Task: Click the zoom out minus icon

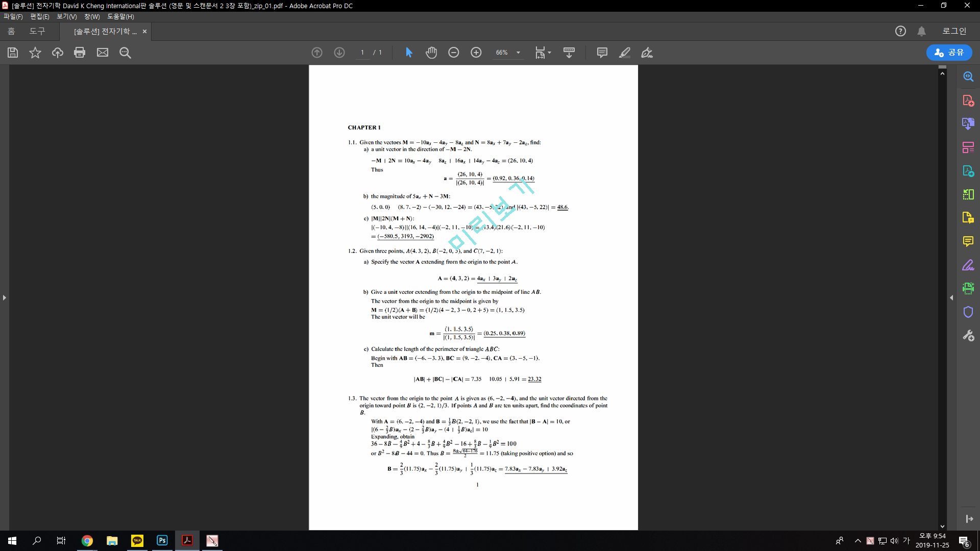Action: pos(454,53)
